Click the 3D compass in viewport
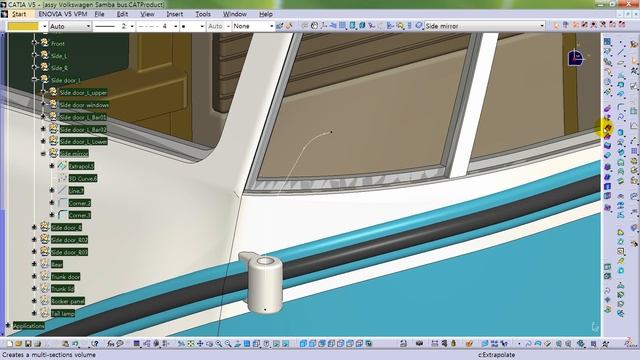 576,58
